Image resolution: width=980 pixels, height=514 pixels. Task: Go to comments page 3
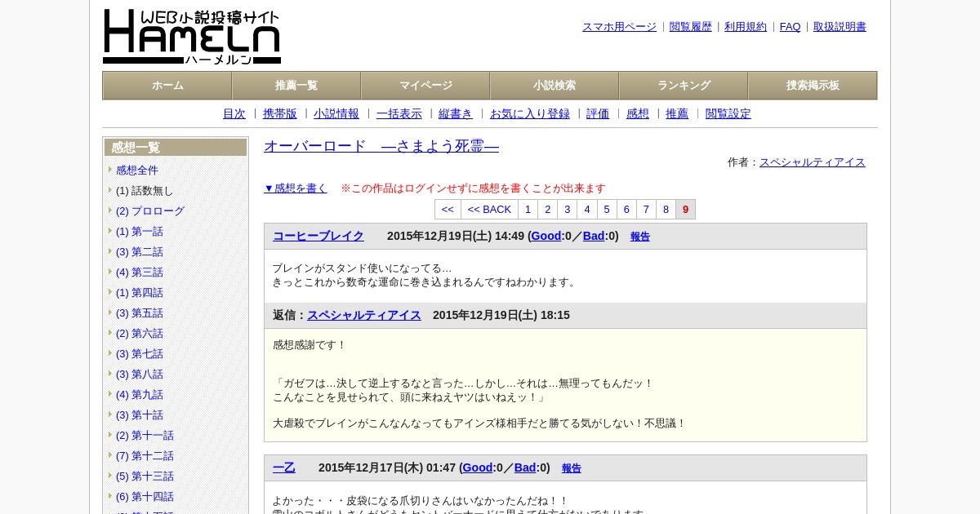(568, 210)
